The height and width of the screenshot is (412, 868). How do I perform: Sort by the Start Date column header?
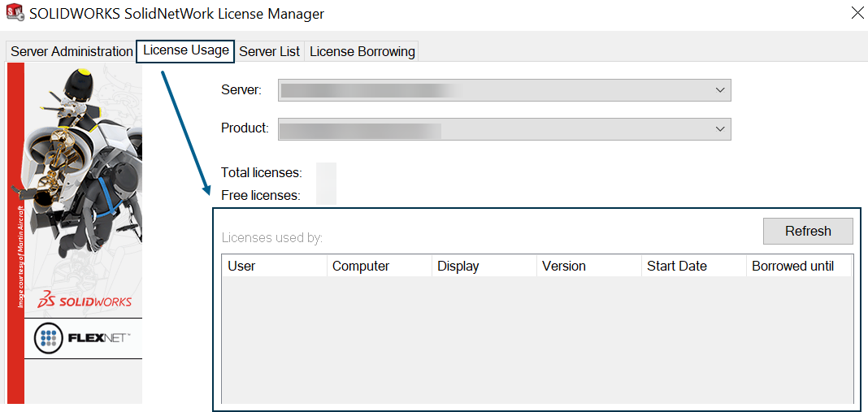tap(693, 266)
